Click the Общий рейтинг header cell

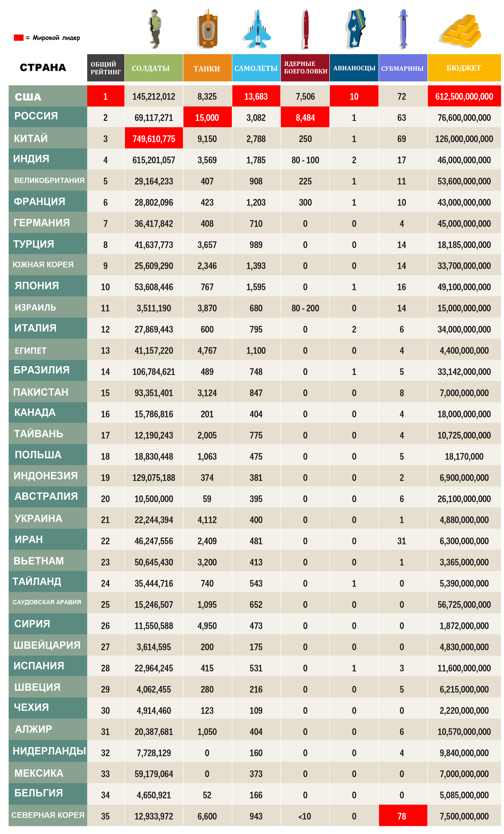point(106,68)
